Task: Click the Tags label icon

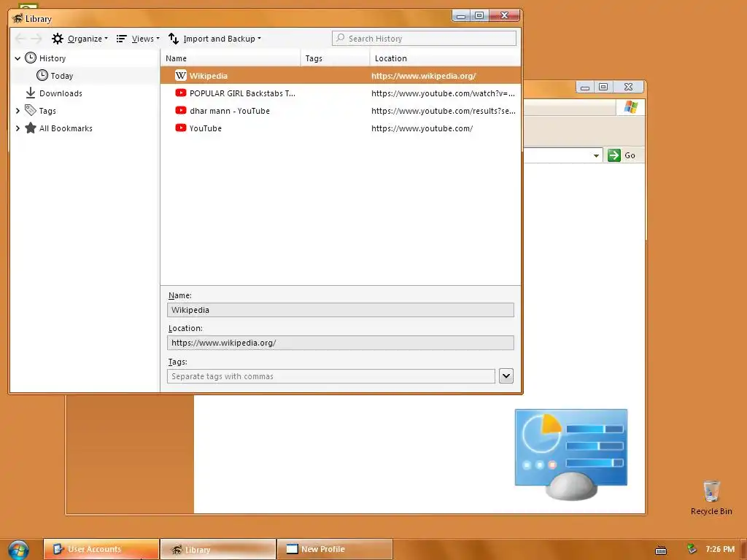Action: click(x=31, y=110)
